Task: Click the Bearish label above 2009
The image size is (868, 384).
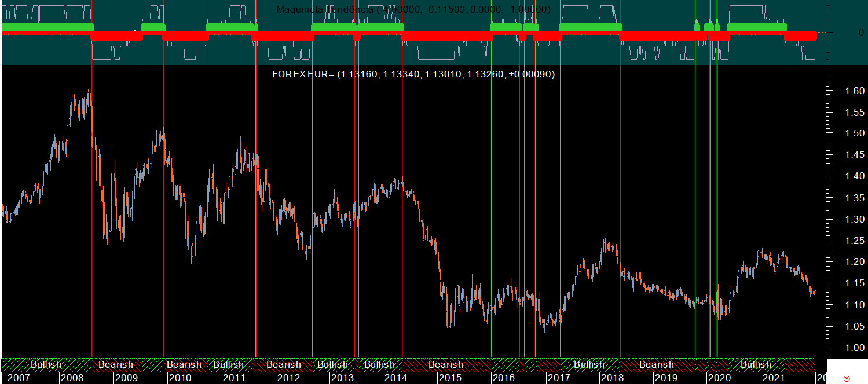Action: [x=116, y=365]
